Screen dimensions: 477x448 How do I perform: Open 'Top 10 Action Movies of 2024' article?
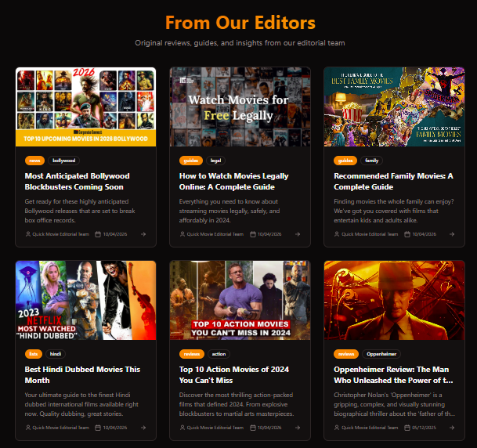(234, 375)
